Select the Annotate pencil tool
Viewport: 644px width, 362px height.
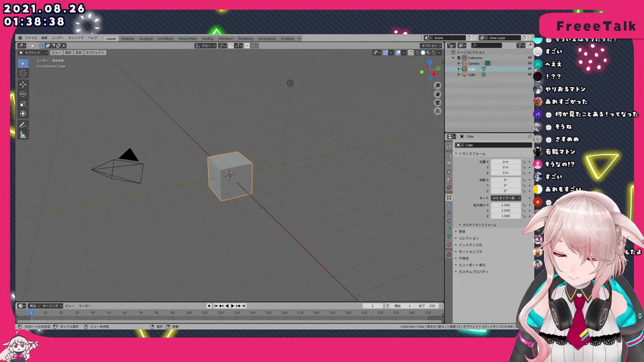pyautogui.click(x=23, y=125)
